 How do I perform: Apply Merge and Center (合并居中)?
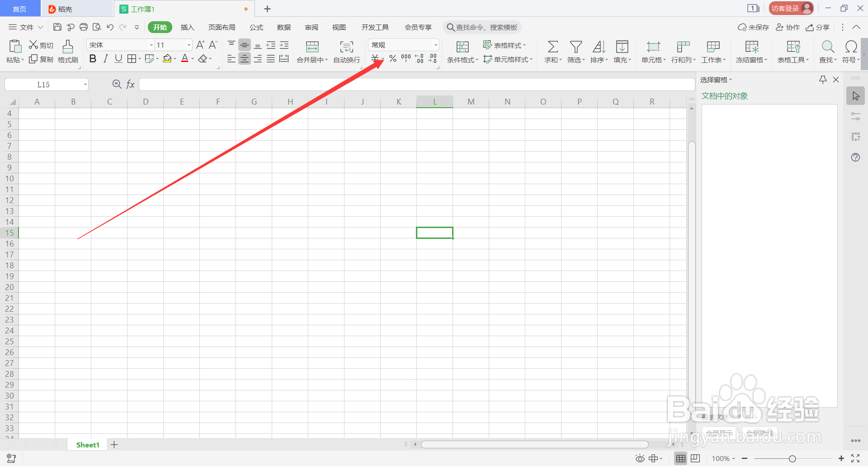pos(311,51)
